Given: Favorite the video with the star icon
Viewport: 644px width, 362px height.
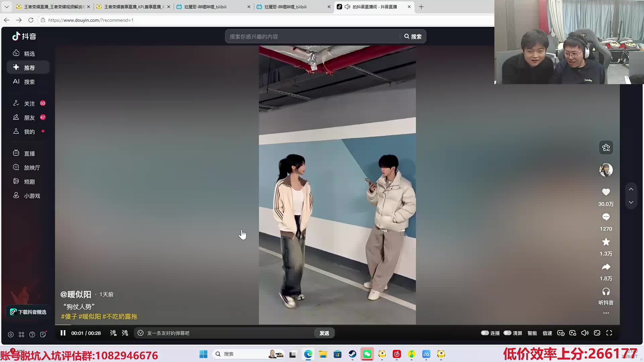Looking at the screenshot, I should point(606,242).
